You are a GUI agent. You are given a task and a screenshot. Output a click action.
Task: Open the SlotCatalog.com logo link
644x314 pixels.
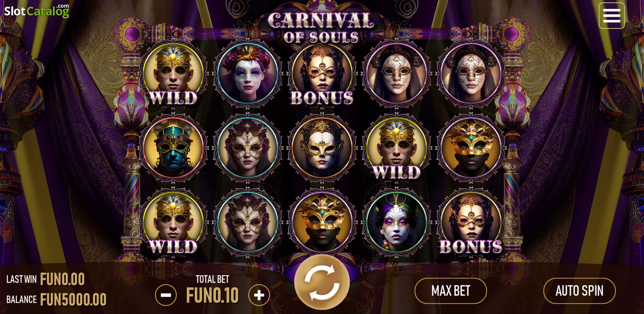[37, 11]
